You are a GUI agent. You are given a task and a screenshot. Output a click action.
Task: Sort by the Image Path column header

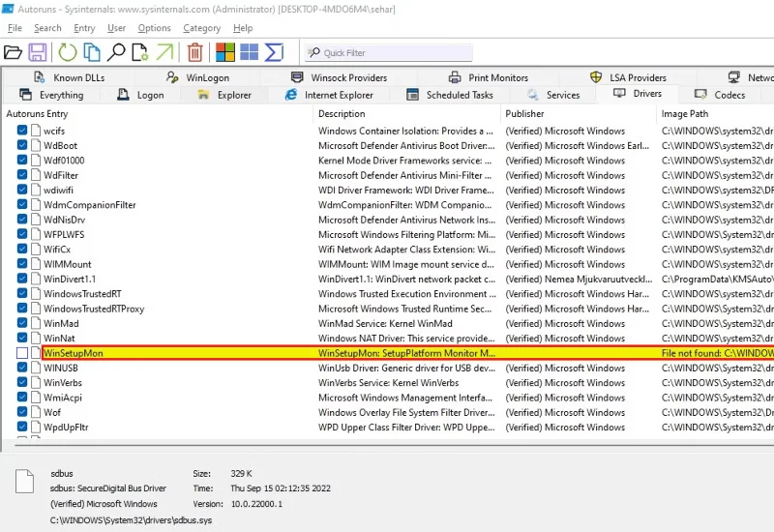coord(715,113)
